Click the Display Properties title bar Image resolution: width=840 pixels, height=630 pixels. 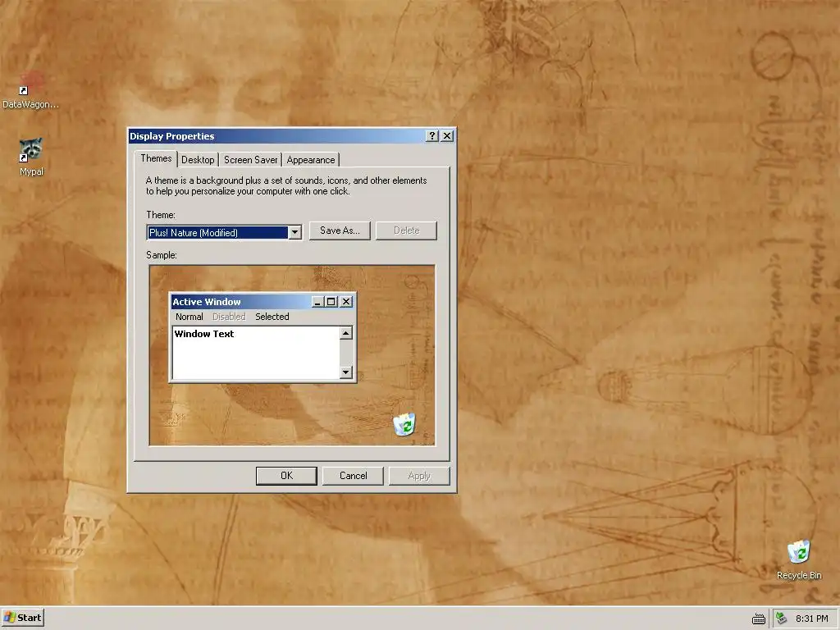[x=276, y=136]
